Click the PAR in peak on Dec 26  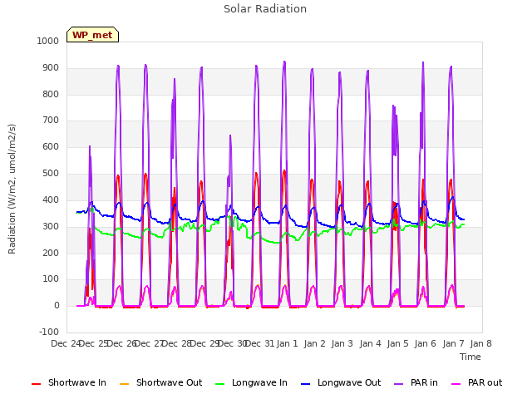click(118, 66)
